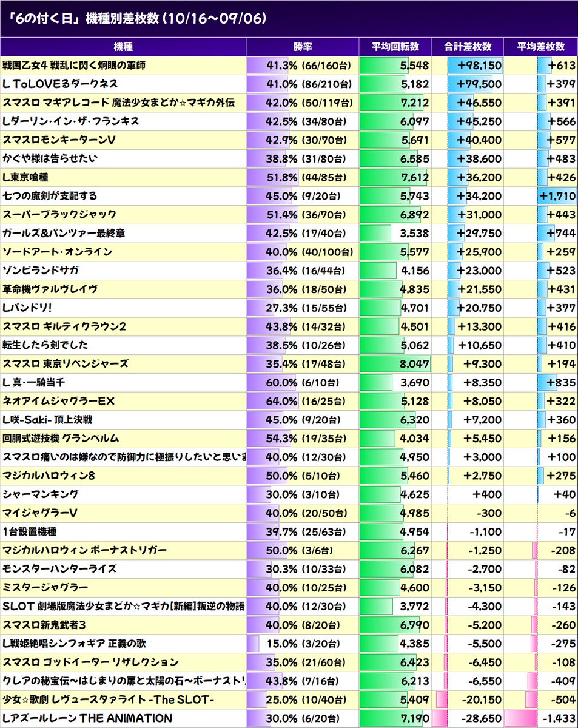Select Lアズールレーン THE ANIMATION machine name

[87, 718]
